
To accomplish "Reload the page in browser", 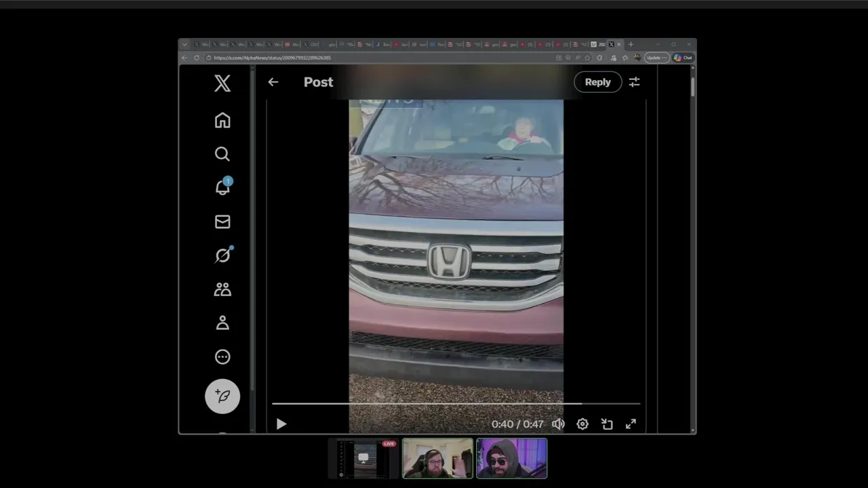I will point(197,58).
